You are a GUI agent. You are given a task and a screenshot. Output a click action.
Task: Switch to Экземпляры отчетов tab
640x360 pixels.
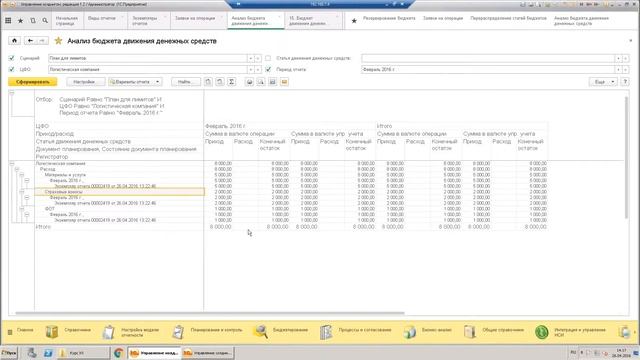149,21
